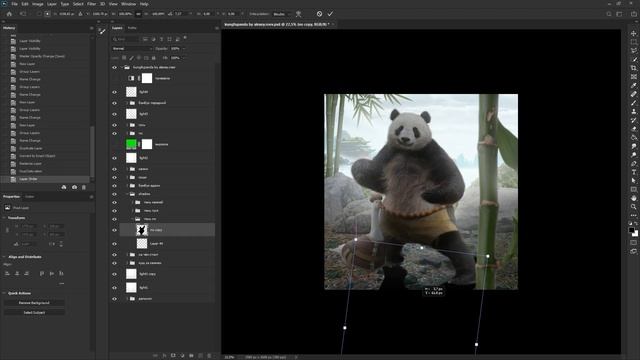Collapse the Align and Distribute section
The height and width of the screenshot is (360, 640).
(4, 257)
